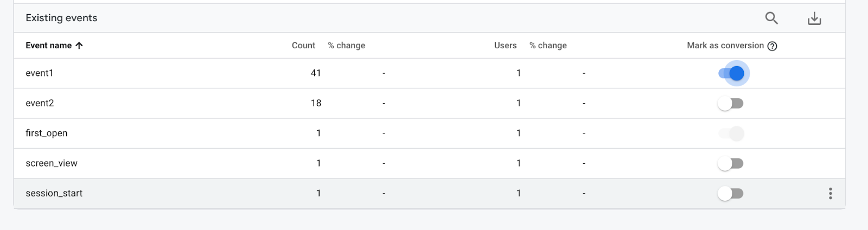Image resolution: width=868 pixels, height=230 pixels.
Task: Sort by Event name arrow
Action: (79, 46)
